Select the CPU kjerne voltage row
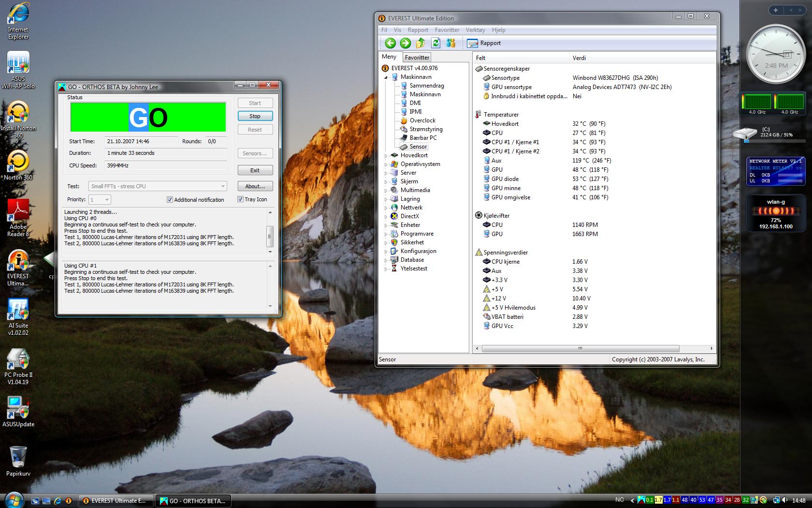 pos(536,262)
